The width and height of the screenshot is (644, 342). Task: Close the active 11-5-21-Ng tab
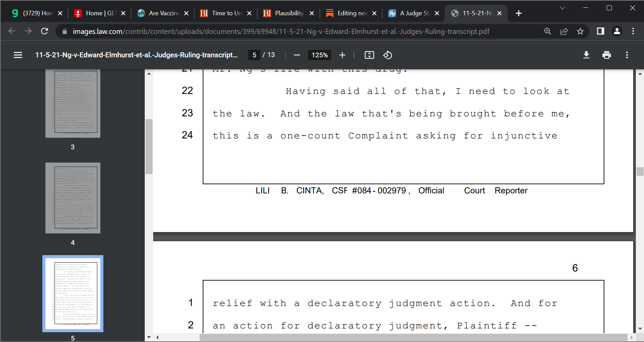pyautogui.click(x=499, y=13)
